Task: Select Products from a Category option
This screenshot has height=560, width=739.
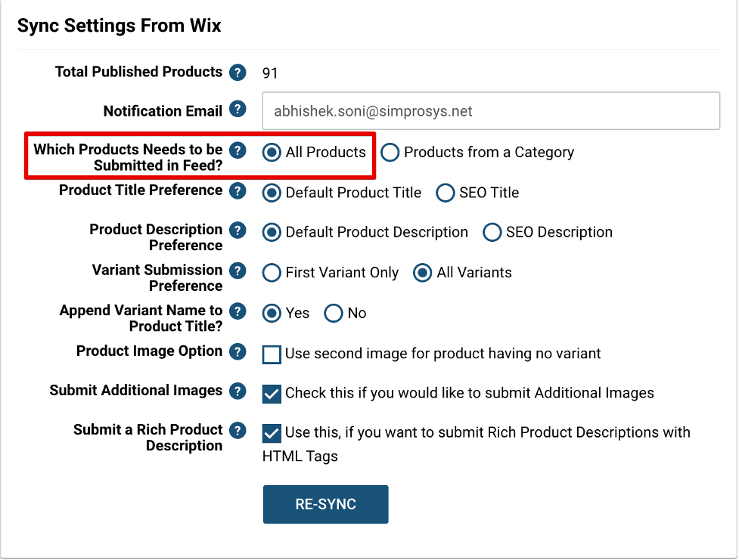Action: (390, 153)
